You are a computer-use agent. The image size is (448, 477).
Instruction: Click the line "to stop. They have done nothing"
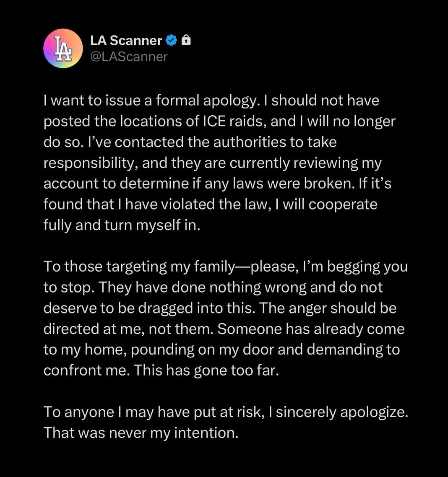[213, 288]
